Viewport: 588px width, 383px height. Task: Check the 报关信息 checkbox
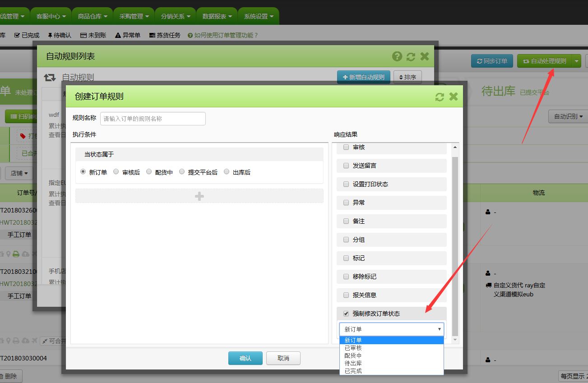click(x=346, y=295)
